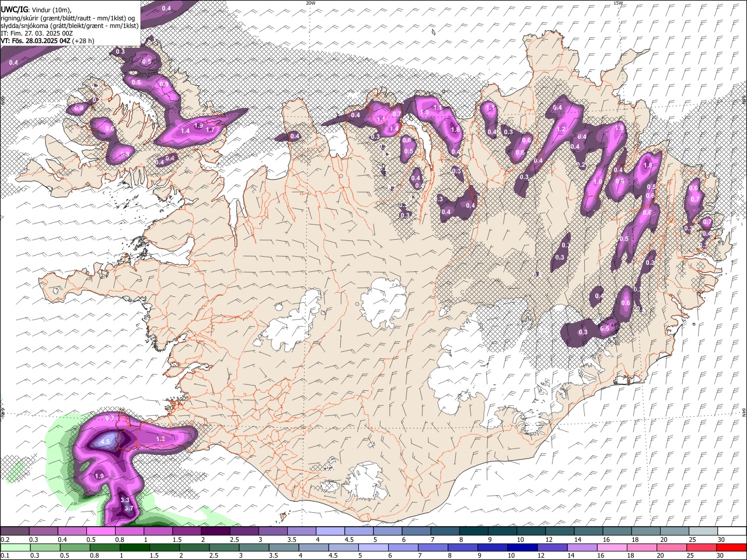Screen dimensions: 747x560
Task: Select lower legend swatch between 2 and 2.5
Action: 194,547
